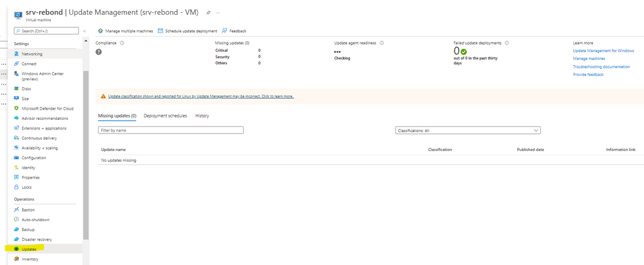This screenshot has width=644, height=265.
Task: Click the Windows Admin Center icon
Action: tap(16, 74)
